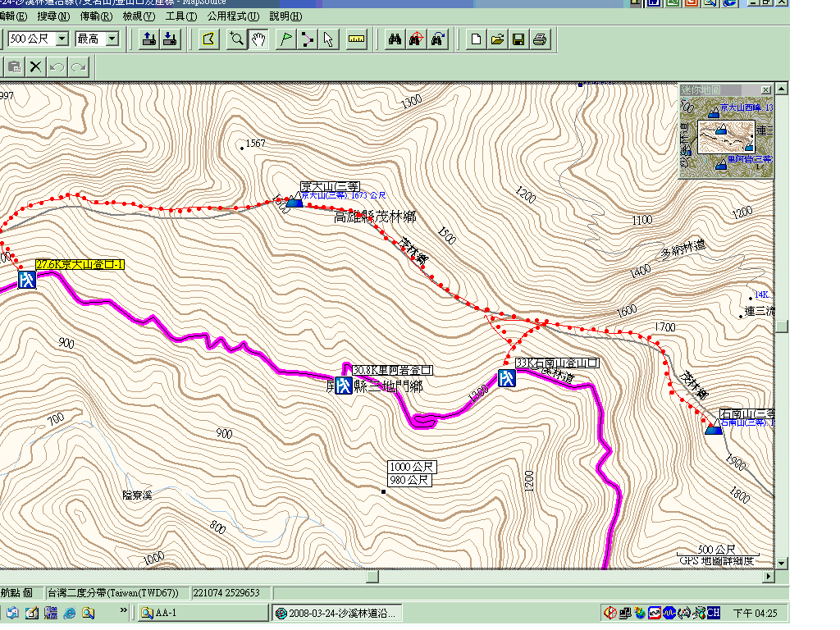Open the 500公尺 zoom scale dropdown
This screenshot has width=840, height=630.
pyautogui.click(x=62, y=39)
